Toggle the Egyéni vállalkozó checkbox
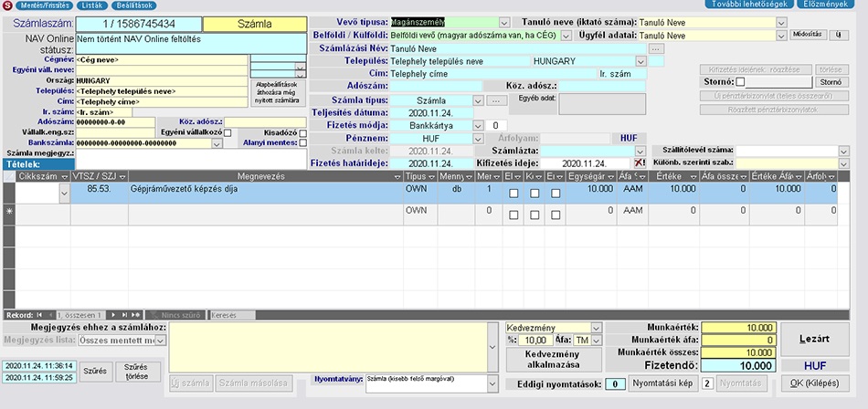Screen dimensions: 868x409 [x=228, y=132]
